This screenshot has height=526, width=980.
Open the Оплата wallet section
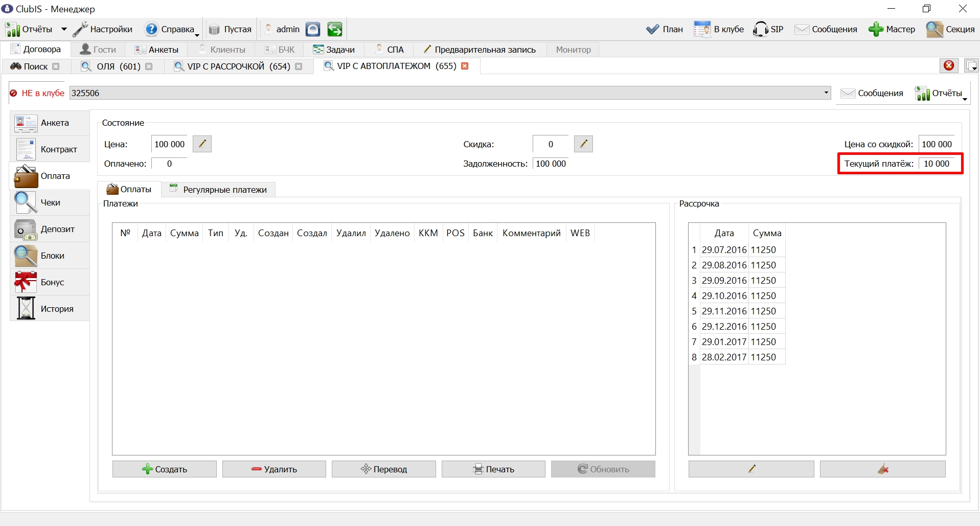point(50,176)
